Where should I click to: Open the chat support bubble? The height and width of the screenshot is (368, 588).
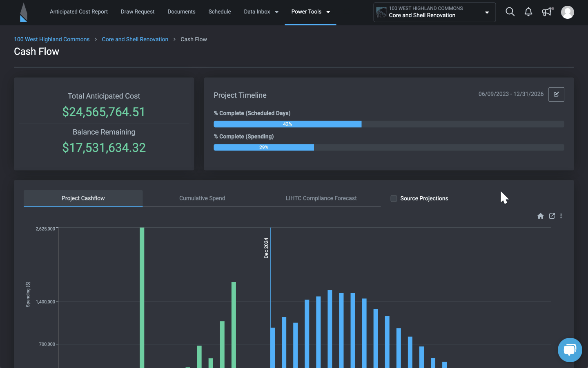point(570,350)
